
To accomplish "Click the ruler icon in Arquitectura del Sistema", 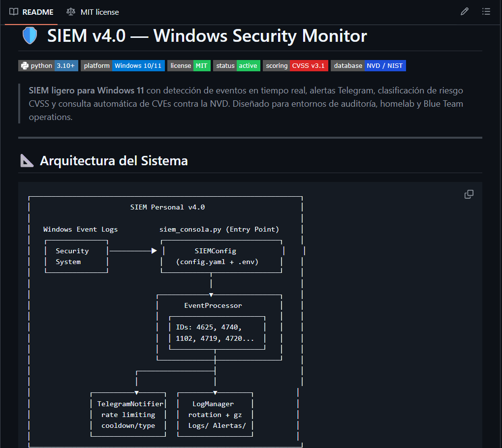I will click(26, 160).
